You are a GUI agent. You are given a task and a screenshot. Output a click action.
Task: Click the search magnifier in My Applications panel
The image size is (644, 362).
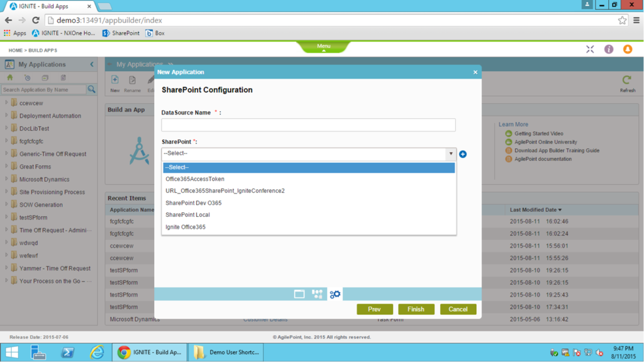pyautogui.click(x=92, y=89)
